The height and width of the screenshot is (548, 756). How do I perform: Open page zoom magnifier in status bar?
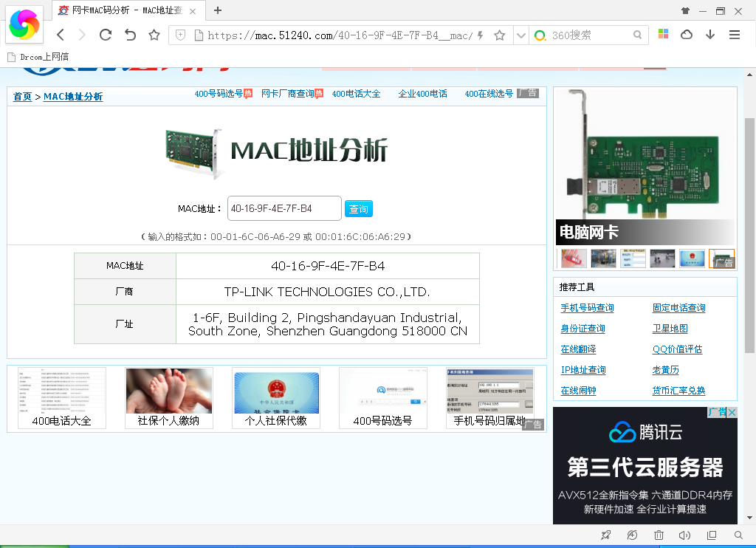tap(738, 535)
